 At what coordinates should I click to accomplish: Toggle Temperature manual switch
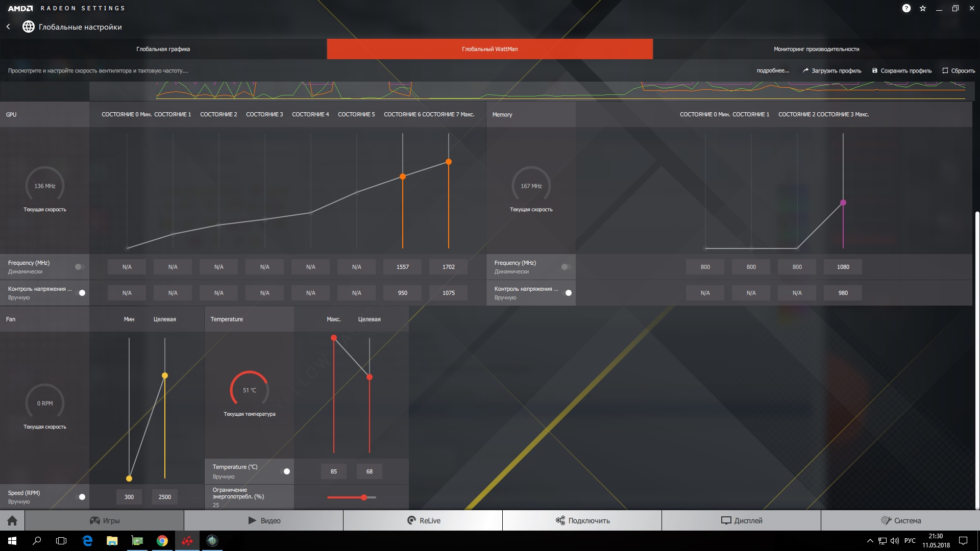click(x=285, y=471)
